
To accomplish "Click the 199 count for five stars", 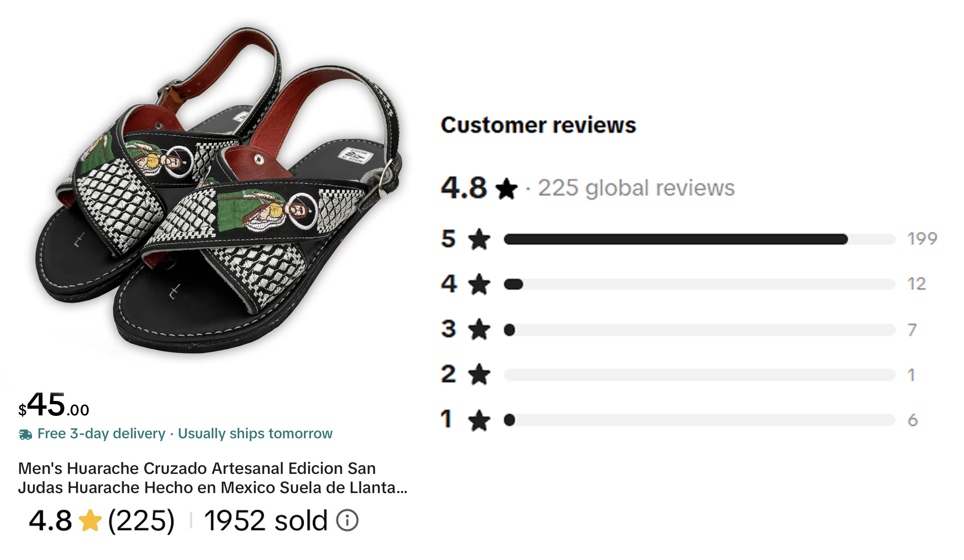I will click(x=922, y=239).
